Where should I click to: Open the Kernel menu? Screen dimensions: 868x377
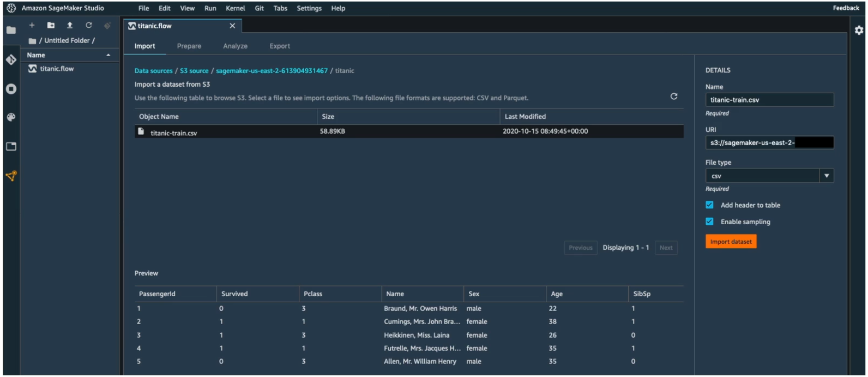point(236,8)
